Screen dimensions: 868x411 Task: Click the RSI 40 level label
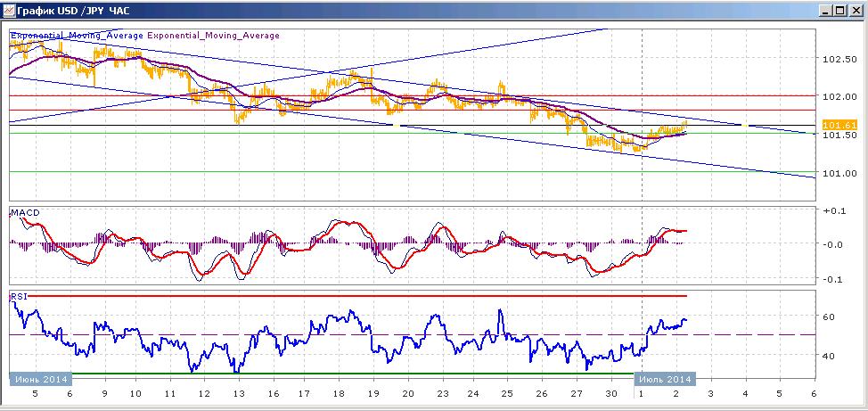830,356
